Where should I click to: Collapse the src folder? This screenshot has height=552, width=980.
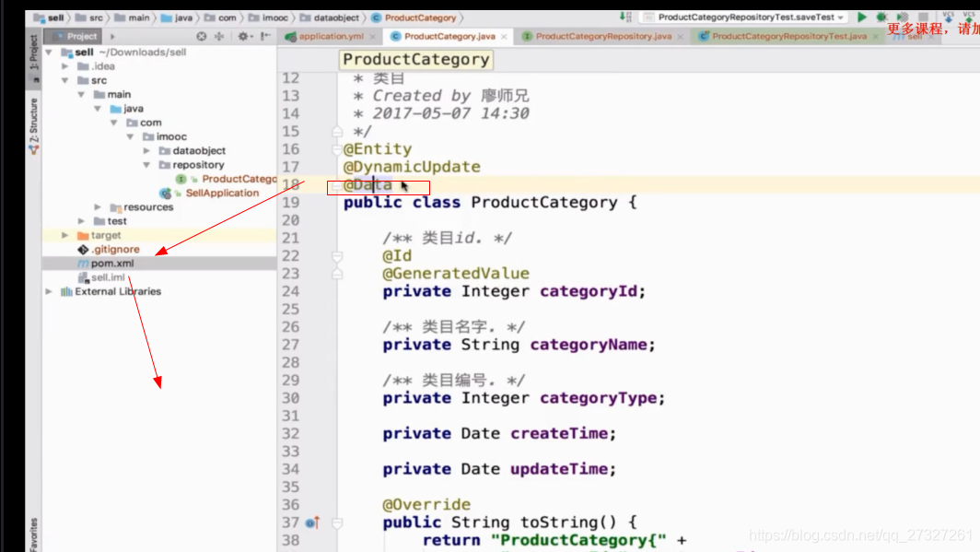pyautogui.click(x=65, y=81)
